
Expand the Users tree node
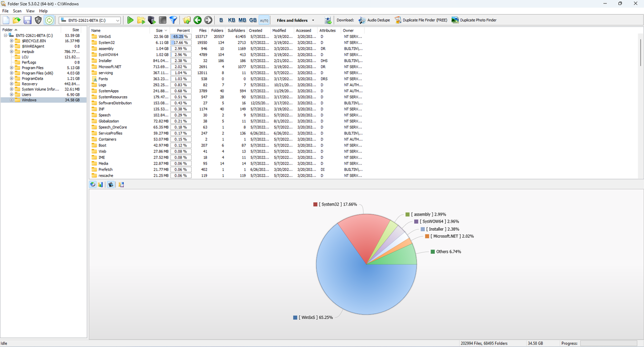coord(12,95)
